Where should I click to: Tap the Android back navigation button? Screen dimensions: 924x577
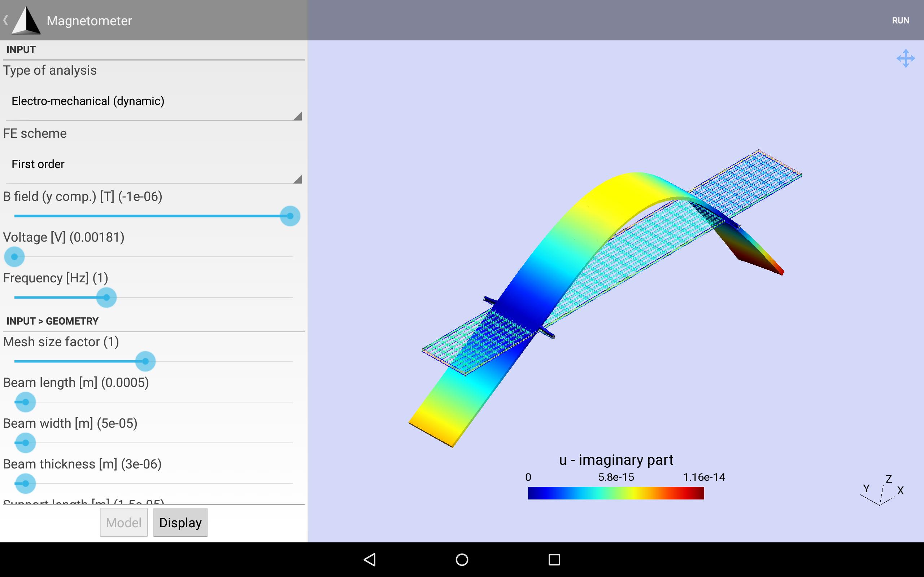coord(369,559)
